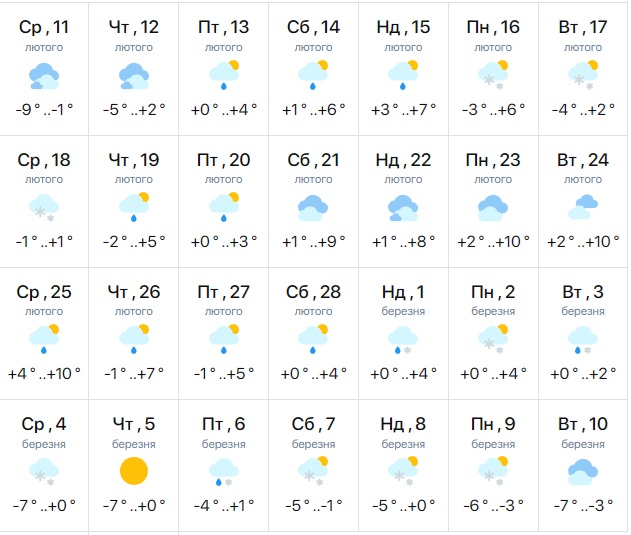Click the weather icon for Tuesday, February 24
Screen dimensions: 631x535
[584, 207]
